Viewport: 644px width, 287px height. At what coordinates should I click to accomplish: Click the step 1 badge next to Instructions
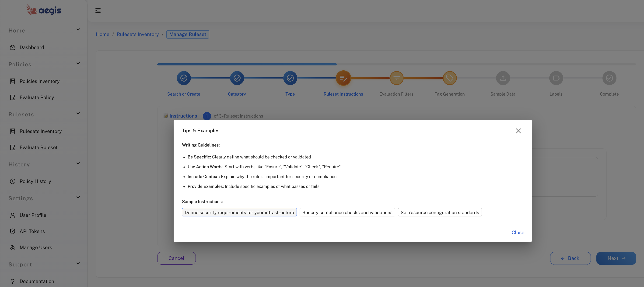[207, 116]
